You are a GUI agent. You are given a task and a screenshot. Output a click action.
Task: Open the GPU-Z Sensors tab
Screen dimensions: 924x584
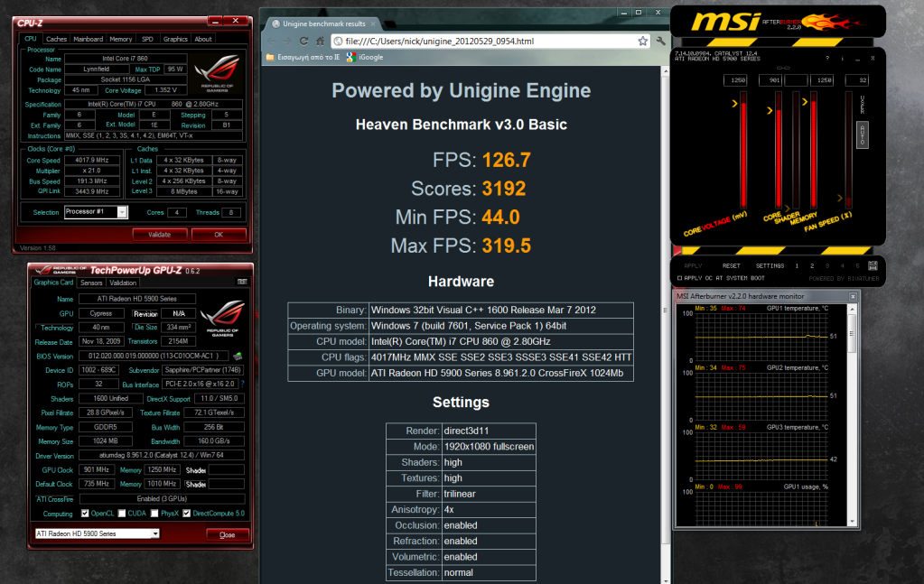(x=91, y=283)
